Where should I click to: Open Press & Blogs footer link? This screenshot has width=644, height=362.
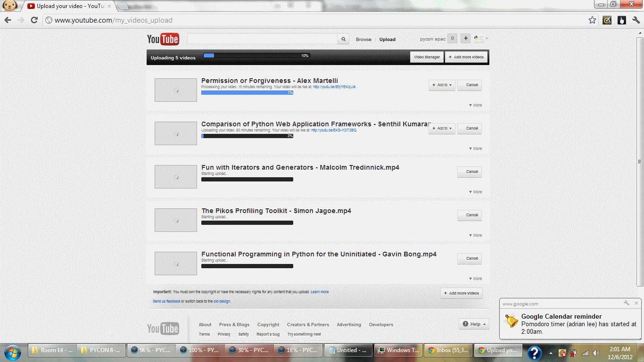[234, 325]
